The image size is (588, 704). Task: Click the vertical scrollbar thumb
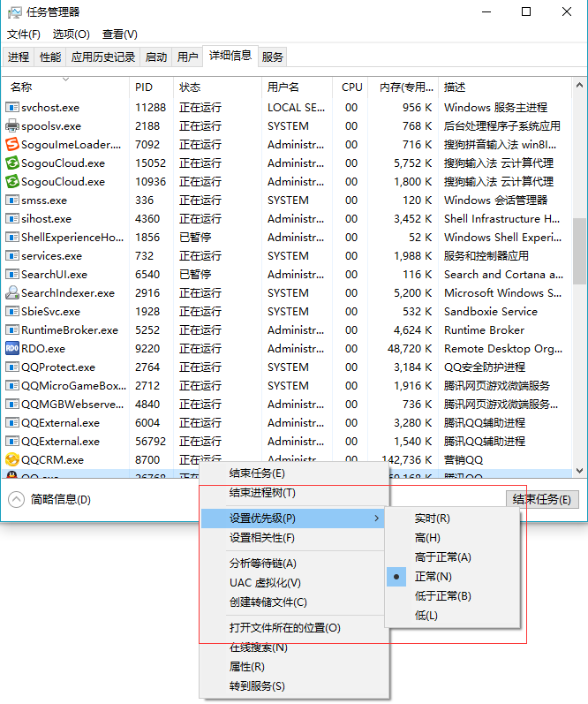coord(579,251)
